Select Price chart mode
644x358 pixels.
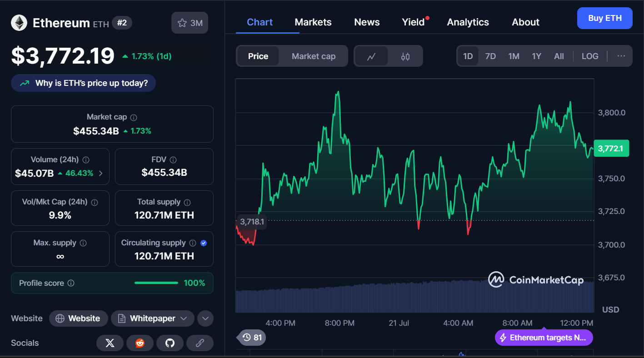tap(258, 56)
